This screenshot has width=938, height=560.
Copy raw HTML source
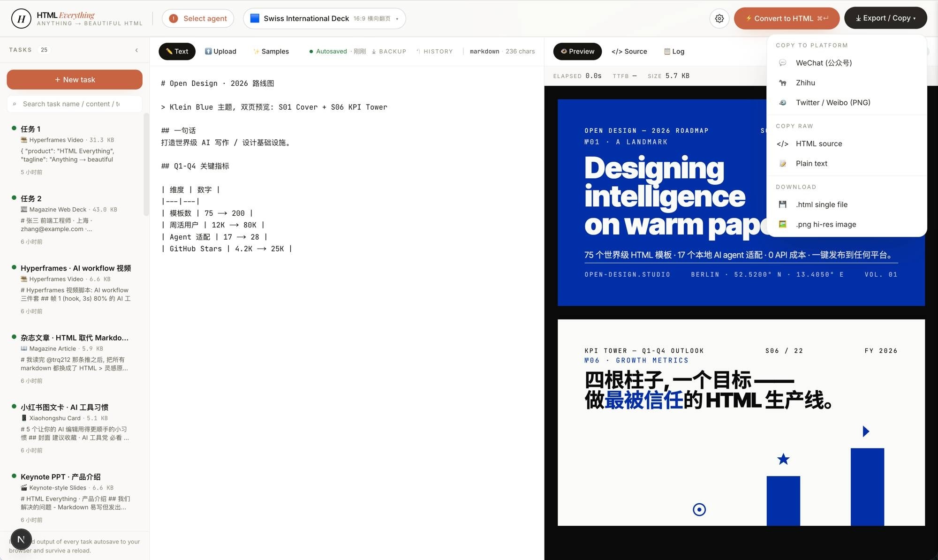[x=847, y=144]
